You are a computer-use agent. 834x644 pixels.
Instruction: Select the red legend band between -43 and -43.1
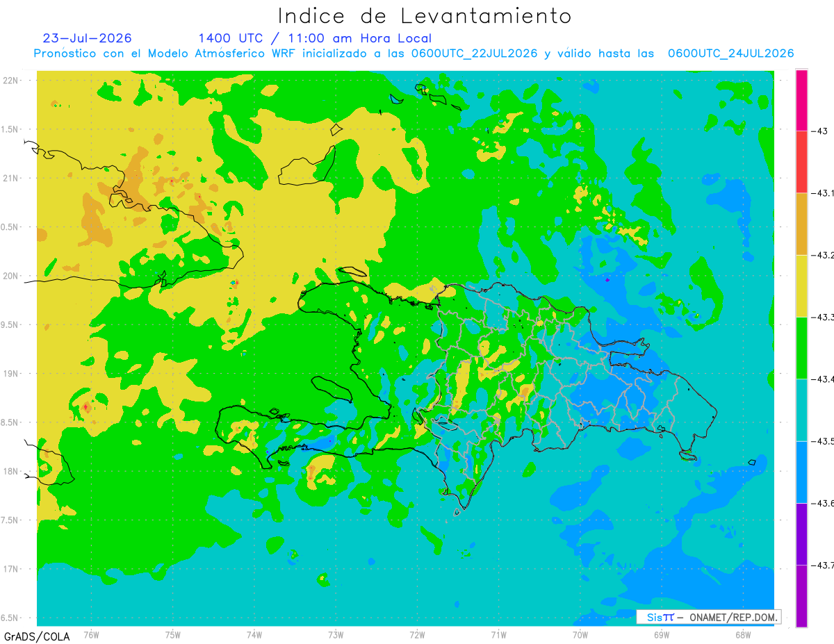point(801,162)
